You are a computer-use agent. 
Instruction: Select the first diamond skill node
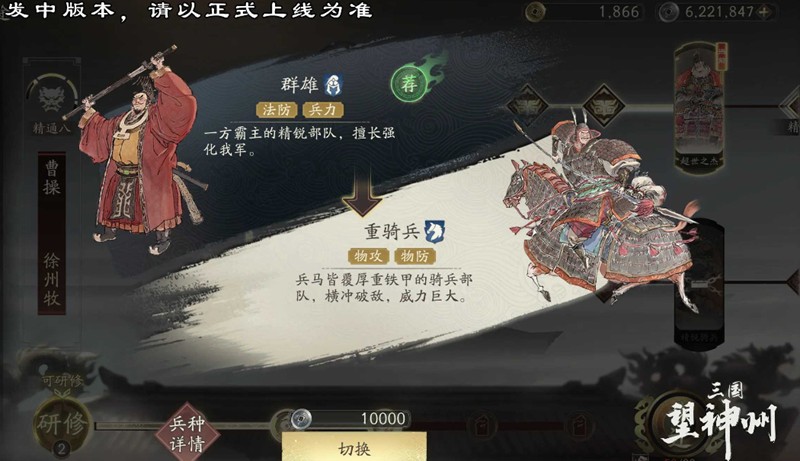pyautogui.click(x=528, y=107)
